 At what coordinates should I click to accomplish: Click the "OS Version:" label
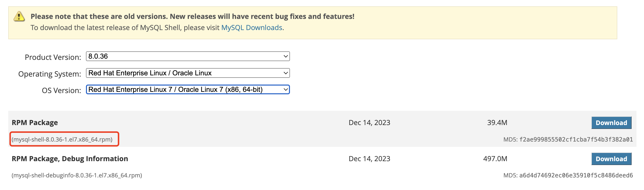coord(61,90)
